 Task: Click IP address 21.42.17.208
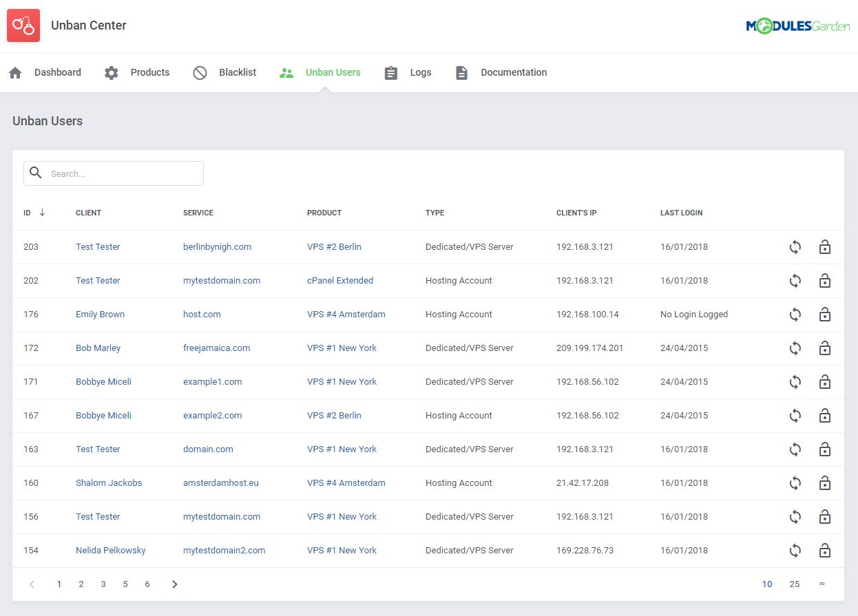point(583,483)
